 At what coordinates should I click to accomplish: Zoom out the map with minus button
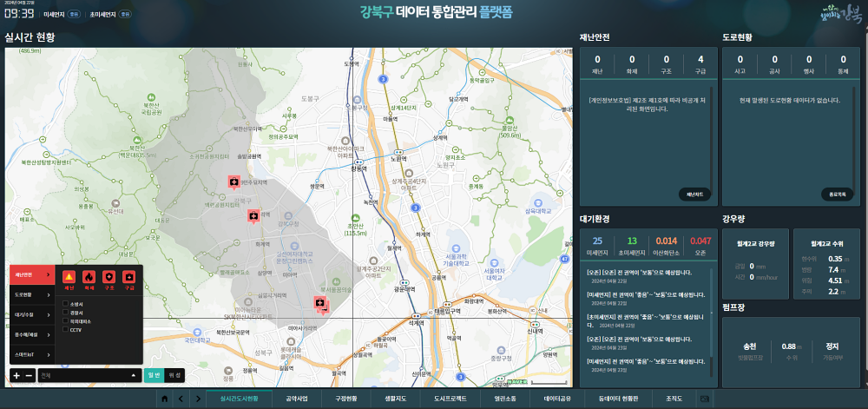tap(30, 376)
